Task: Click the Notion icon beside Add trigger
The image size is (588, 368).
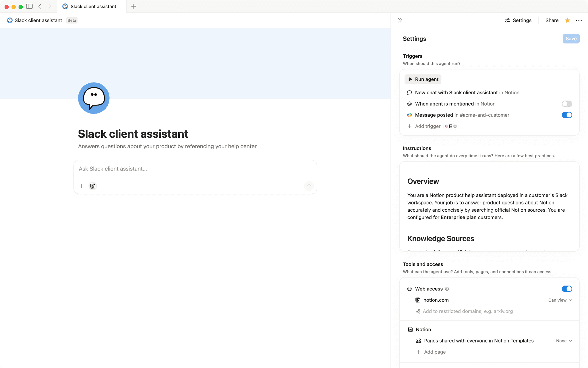Action: pyautogui.click(x=450, y=126)
